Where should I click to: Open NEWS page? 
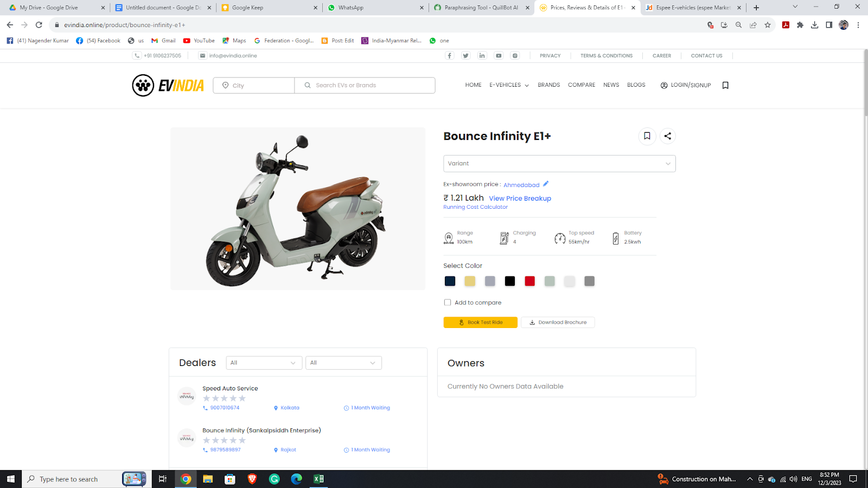611,85
